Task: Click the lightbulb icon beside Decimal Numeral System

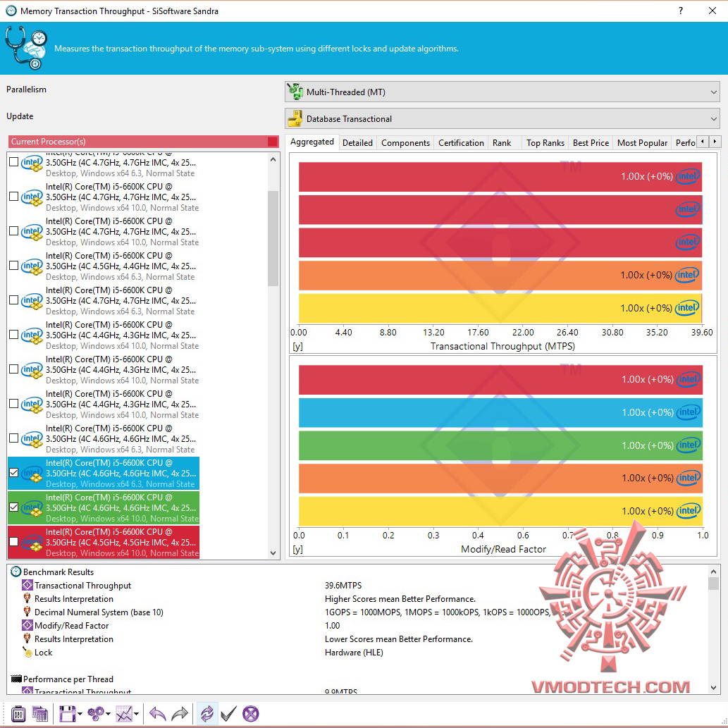Action: coord(27,612)
